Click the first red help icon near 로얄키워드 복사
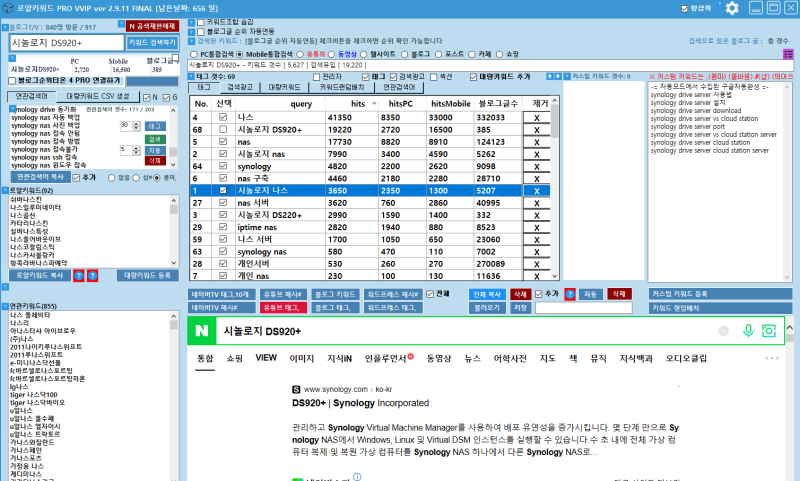This screenshot has height=481, width=800. tap(79, 276)
